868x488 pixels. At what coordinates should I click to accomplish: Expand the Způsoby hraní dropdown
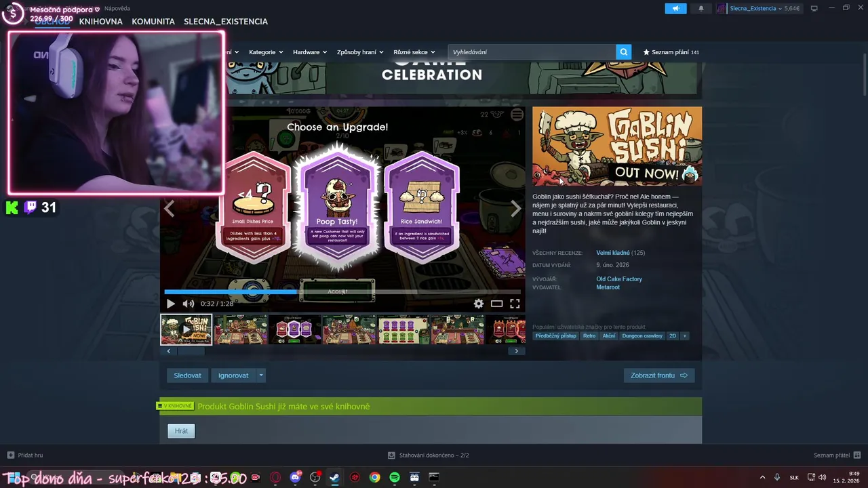pos(360,52)
